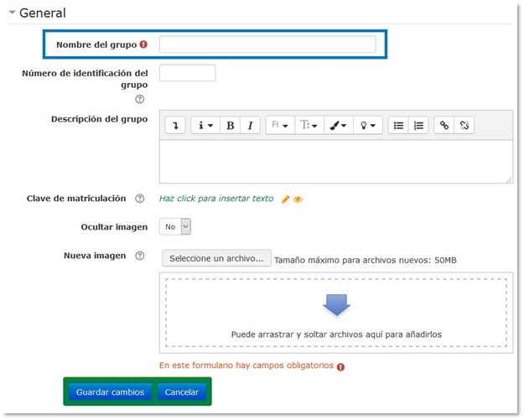Click Guardar cambios button
Viewport: 524px width, 420px height.
[110, 392]
